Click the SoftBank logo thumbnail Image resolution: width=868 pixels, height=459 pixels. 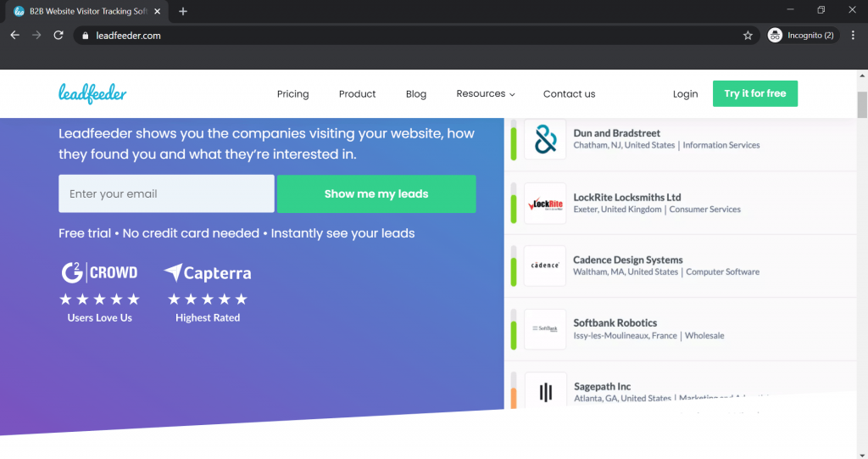545,328
